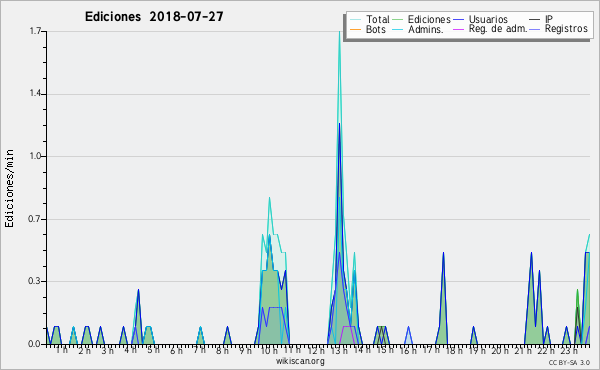
Task: Click the 0.7 y-axis value
Action: coord(35,219)
